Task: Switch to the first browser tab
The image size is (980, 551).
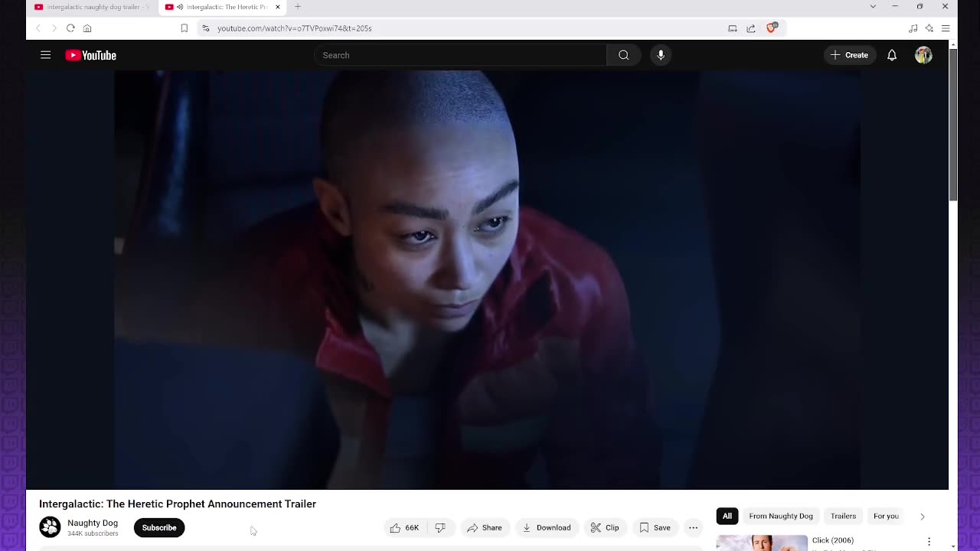Action: 92,7
